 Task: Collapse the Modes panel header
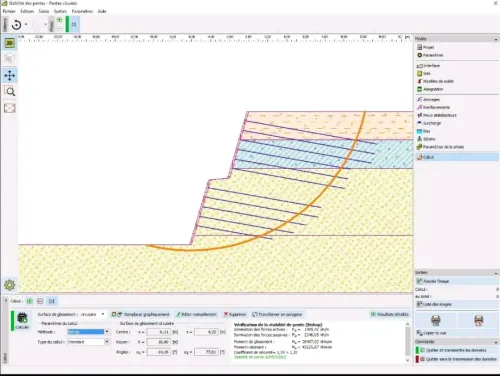pos(496,39)
